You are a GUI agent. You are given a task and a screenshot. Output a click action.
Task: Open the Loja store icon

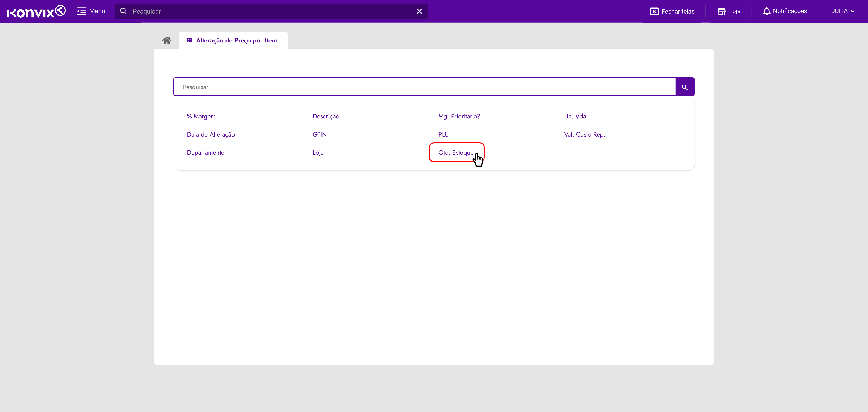click(x=721, y=12)
